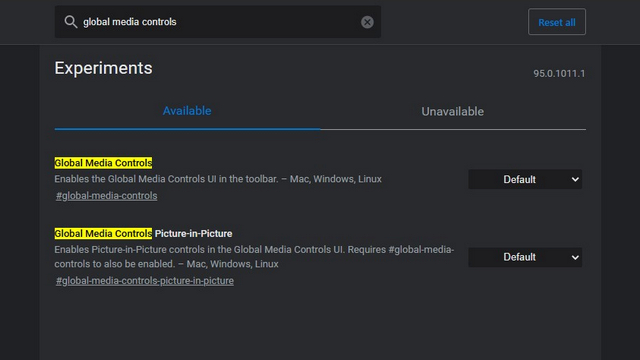The height and width of the screenshot is (360, 640).
Task: Click chevron arrow on Global Media Controls dropdown
Action: 575,179
